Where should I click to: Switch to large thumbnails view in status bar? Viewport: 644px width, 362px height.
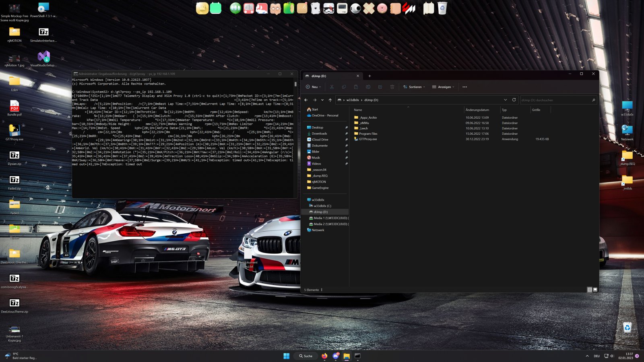[x=595, y=290]
